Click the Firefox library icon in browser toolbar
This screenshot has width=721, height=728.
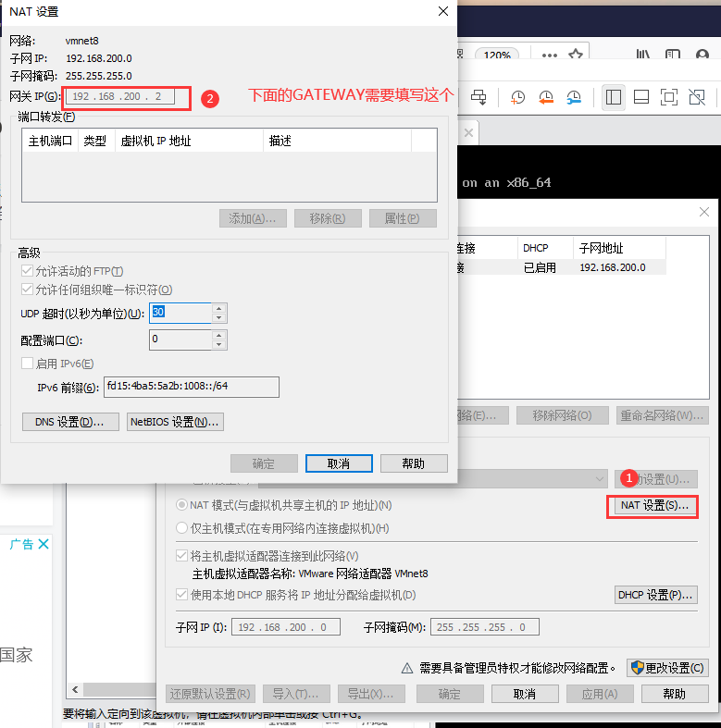pyautogui.click(x=642, y=55)
